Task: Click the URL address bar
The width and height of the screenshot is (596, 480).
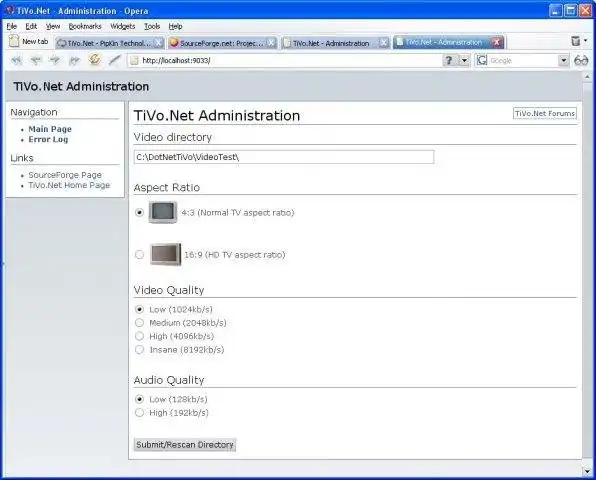Action: (285, 60)
